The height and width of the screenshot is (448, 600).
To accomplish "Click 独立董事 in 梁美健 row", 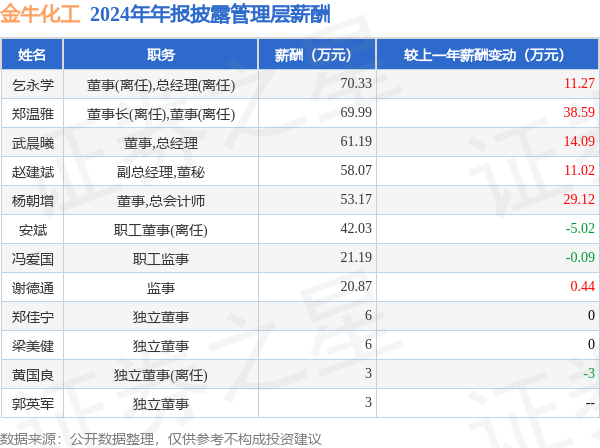I will (161, 346).
